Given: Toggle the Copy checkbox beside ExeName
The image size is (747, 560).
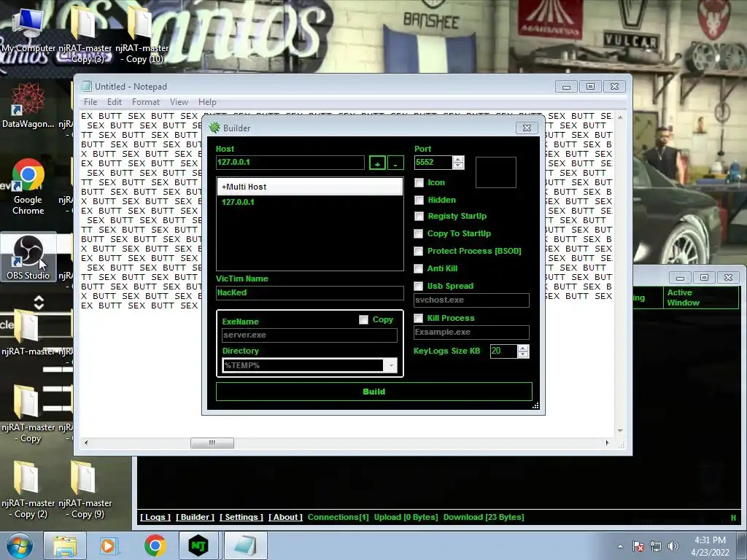Looking at the screenshot, I should pos(363,320).
